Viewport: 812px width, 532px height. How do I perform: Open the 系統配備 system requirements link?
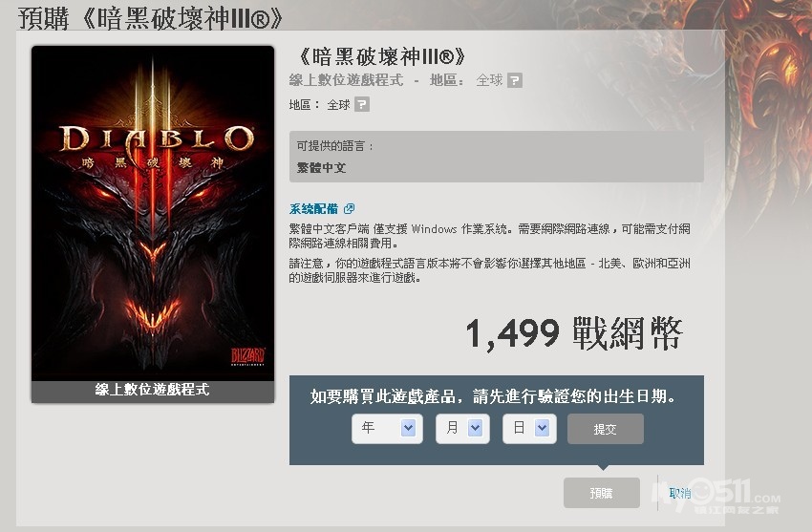coord(313,208)
